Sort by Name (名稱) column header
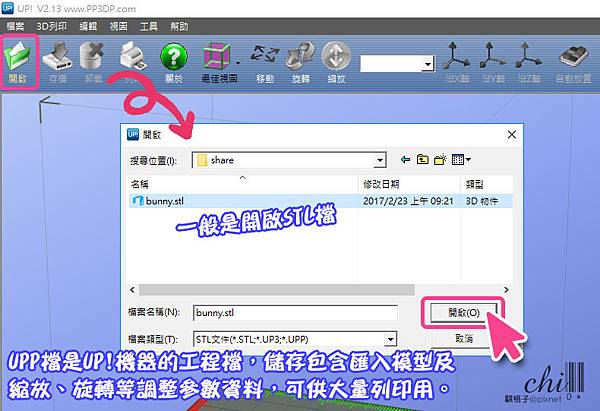This screenshot has height=411, width=600. (243, 184)
